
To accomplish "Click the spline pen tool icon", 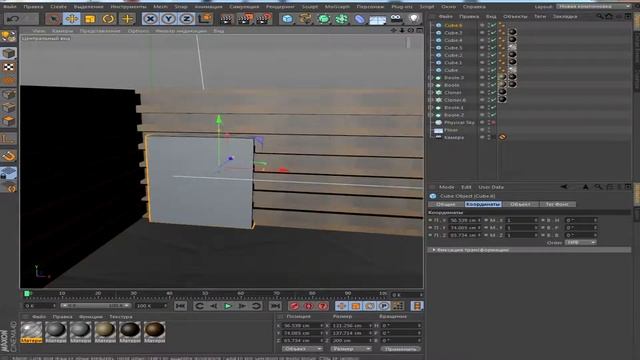I will [x=305, y=19].
